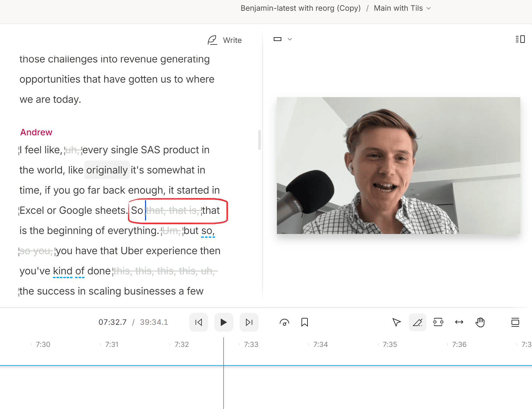532x409 pixels.
Task: Skip forward with next button
Action: coord(249,322)
